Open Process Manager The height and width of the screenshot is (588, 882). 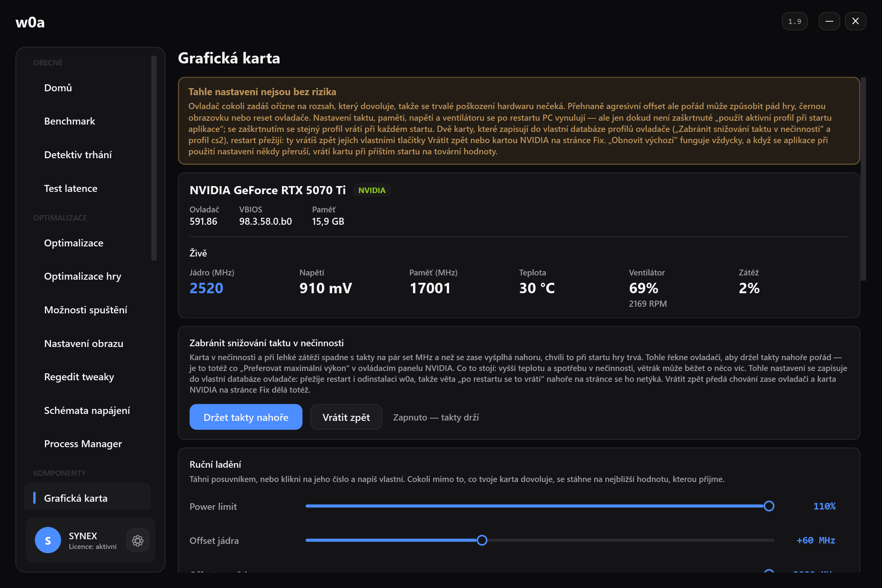[x=87, y=444]
